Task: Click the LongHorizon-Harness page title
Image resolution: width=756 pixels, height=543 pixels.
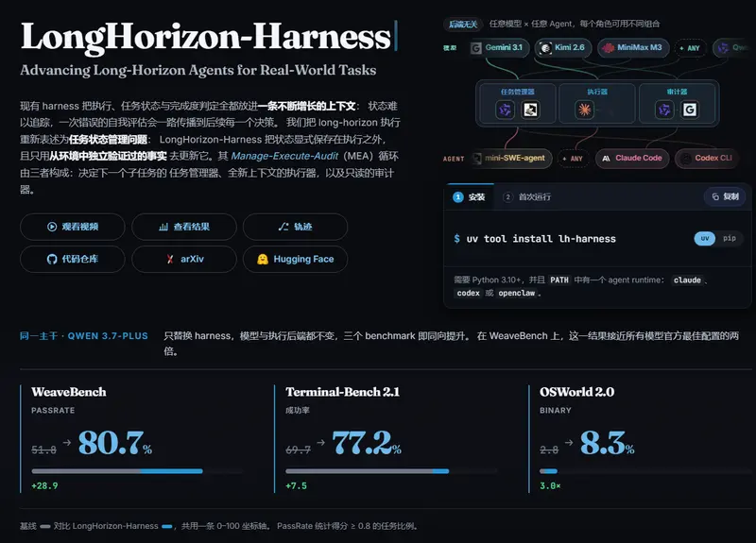Action: pyautogui.click(x=206, y=37)
